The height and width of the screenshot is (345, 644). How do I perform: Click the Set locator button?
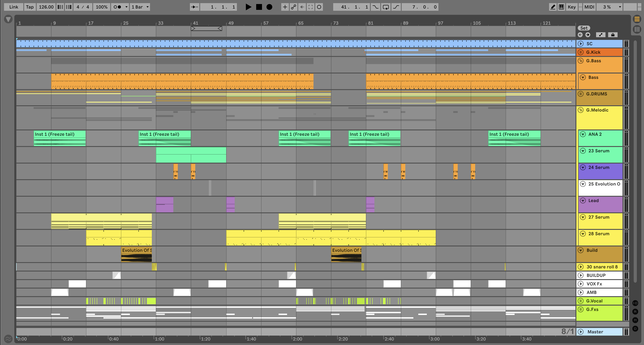pyautogui.click(x=584, y=28)
